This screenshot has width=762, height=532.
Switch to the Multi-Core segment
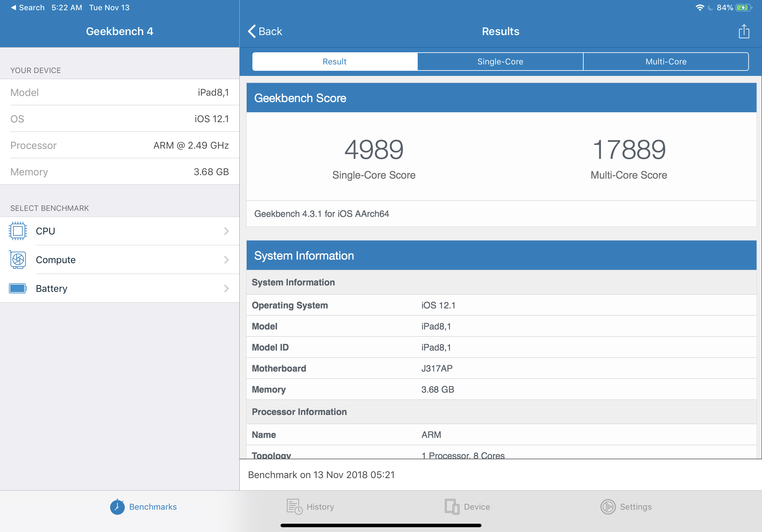(666, 61)
